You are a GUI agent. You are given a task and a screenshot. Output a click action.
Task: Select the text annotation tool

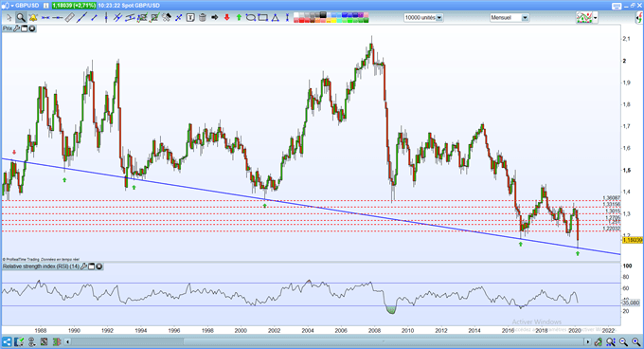tap(190, 18)
